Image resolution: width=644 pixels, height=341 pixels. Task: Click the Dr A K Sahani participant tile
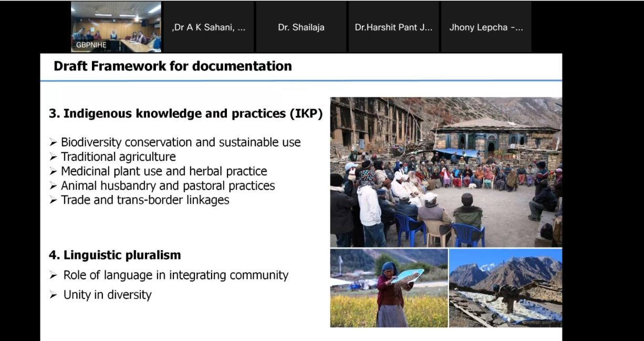click(209, 27)
